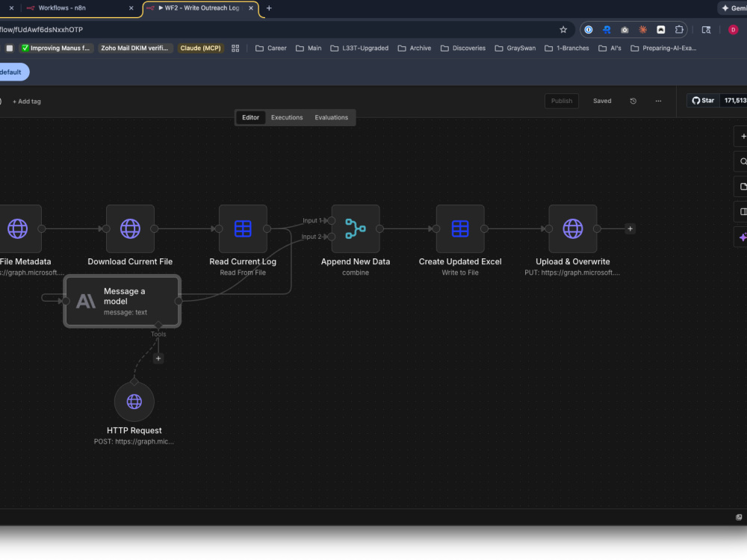
Task: Click the default project pill
Action: click(x=13, y=72)
